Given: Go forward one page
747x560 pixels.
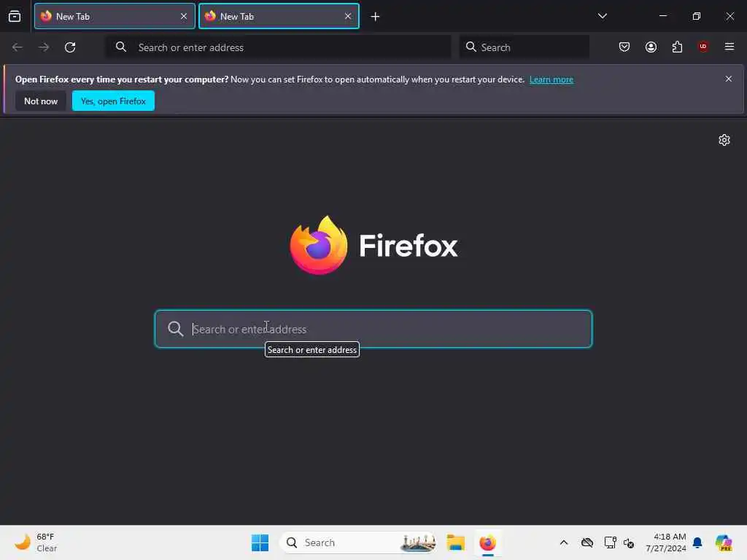Looking at the screenshot, I should 44,47.
